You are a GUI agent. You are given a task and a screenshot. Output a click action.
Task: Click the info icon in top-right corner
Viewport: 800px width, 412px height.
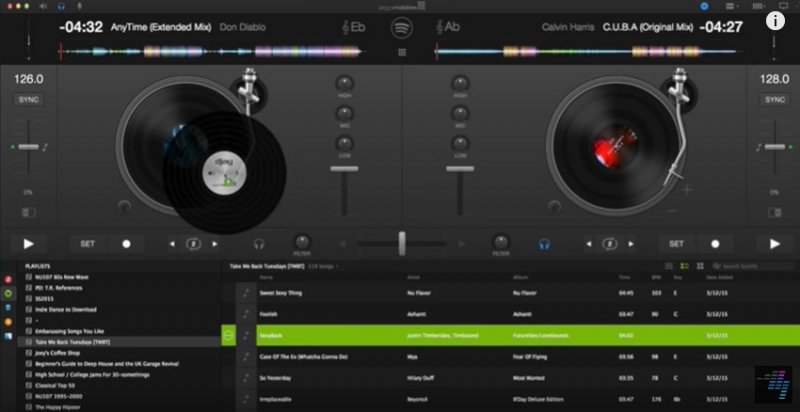click(x=775, y=19)
